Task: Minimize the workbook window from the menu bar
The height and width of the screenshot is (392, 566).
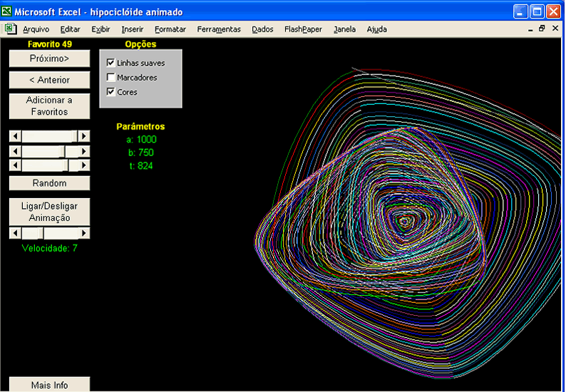Action: click(530, 29)
